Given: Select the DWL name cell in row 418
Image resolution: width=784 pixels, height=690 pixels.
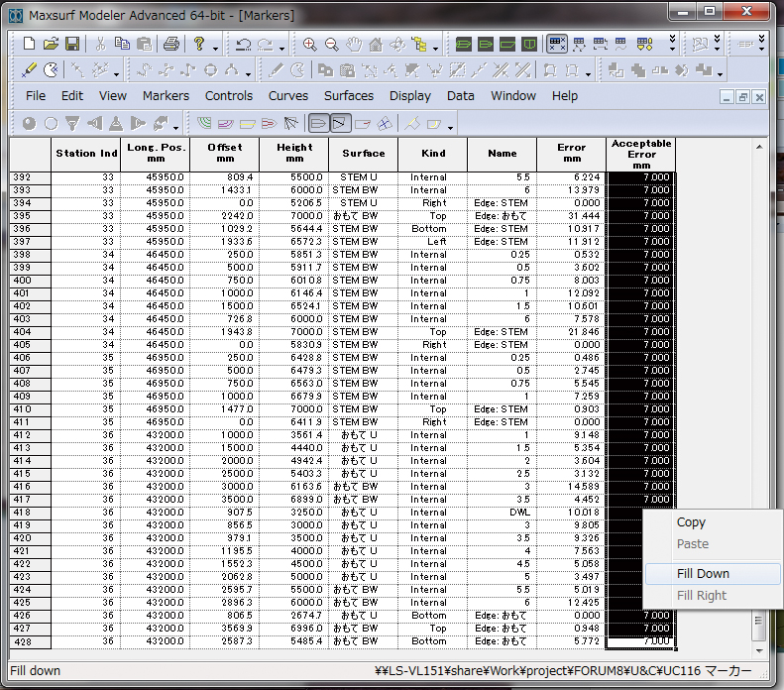Looking at the screenshot, I should point(502,513).
